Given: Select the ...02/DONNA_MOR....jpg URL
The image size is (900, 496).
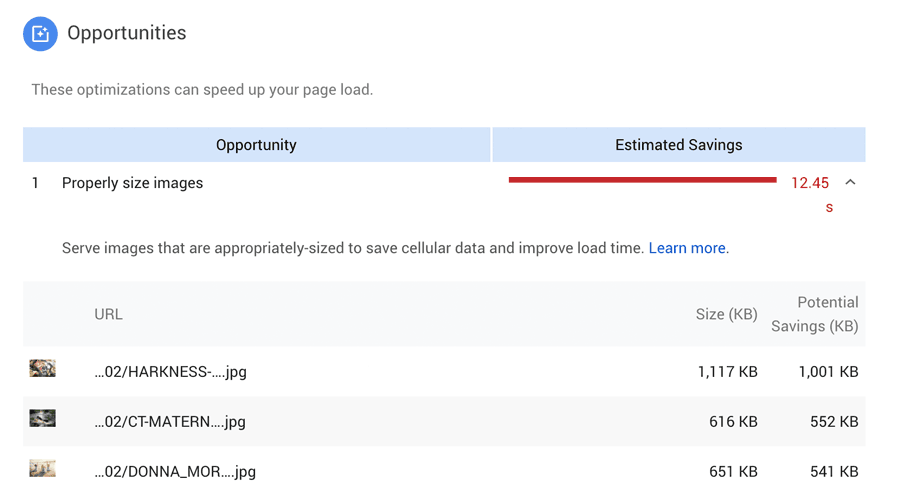Looking at the screenshot, I should [x=175, y=472].
